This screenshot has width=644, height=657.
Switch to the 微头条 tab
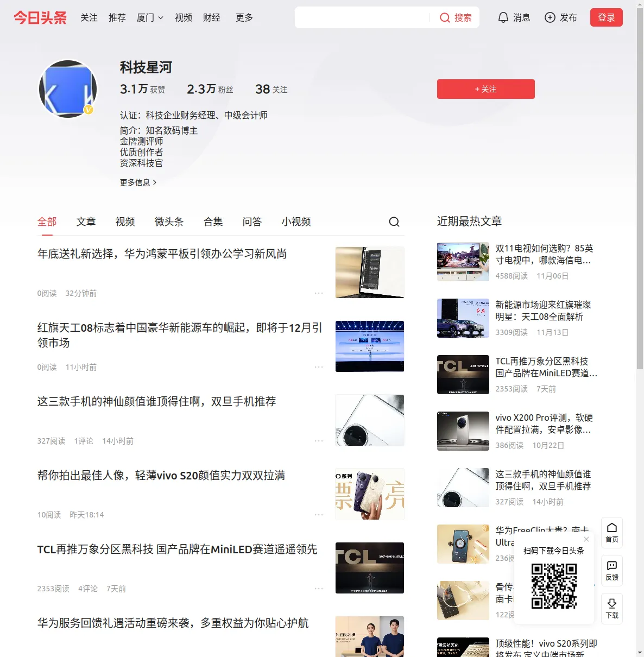pyautogui.click(x=169, y=222)
